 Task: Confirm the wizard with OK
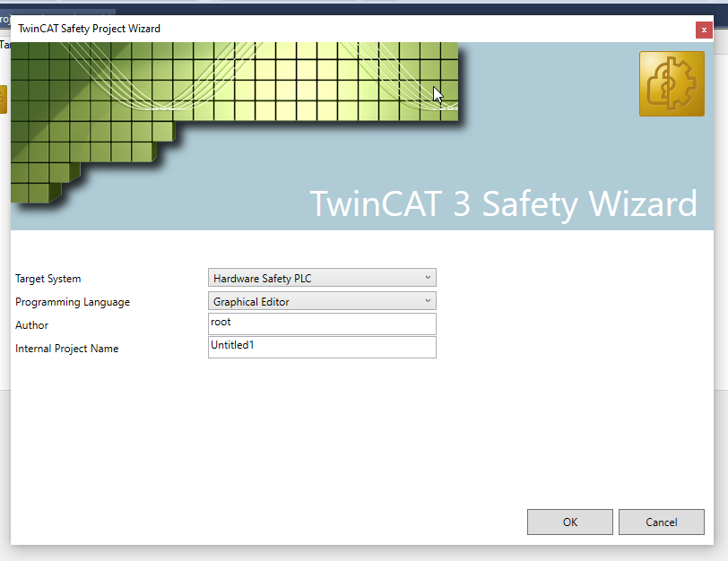(x=569, y=522)
